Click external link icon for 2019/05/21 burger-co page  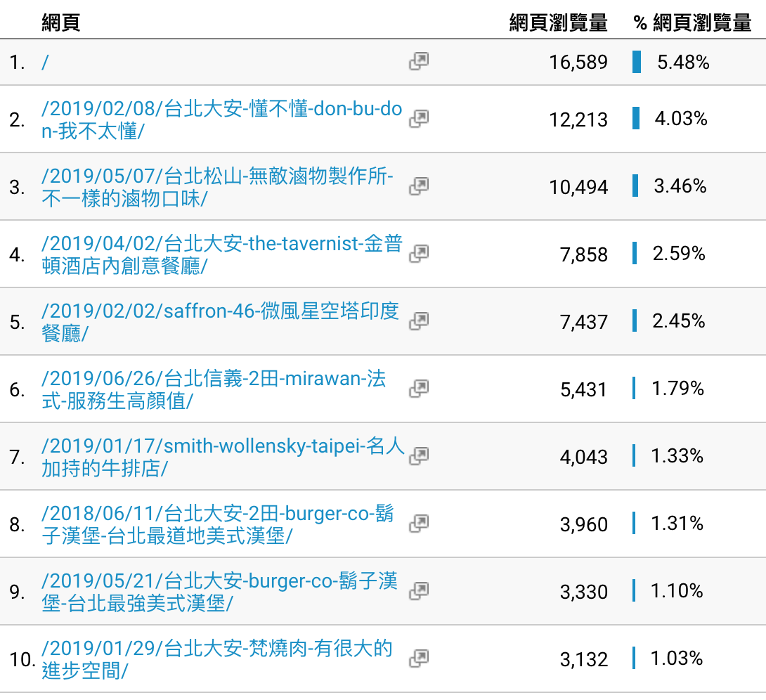[419, 591]
